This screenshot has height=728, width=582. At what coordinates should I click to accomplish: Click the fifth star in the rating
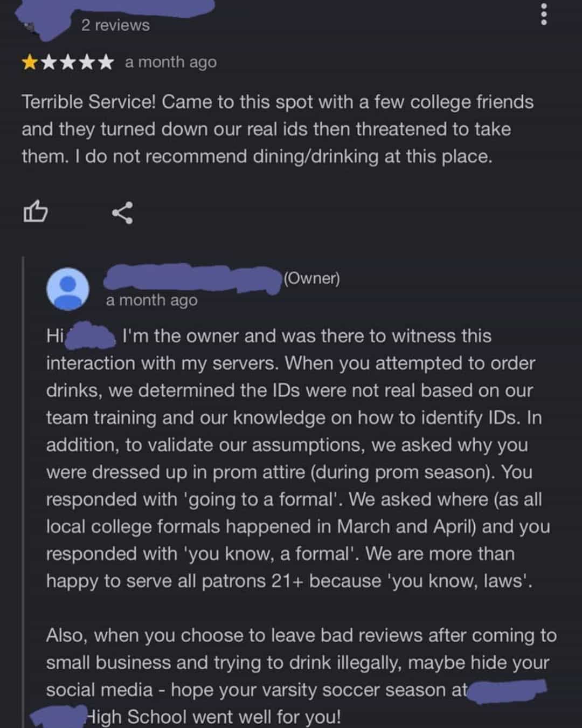pyautogui.click(x=106, y=63)
